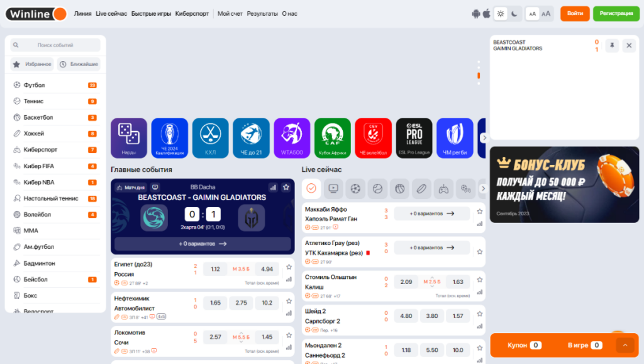Open the ESL Pro League tile
Image resolution: width=644 pixels, height=364 pixels.
(x=414, y=138)
